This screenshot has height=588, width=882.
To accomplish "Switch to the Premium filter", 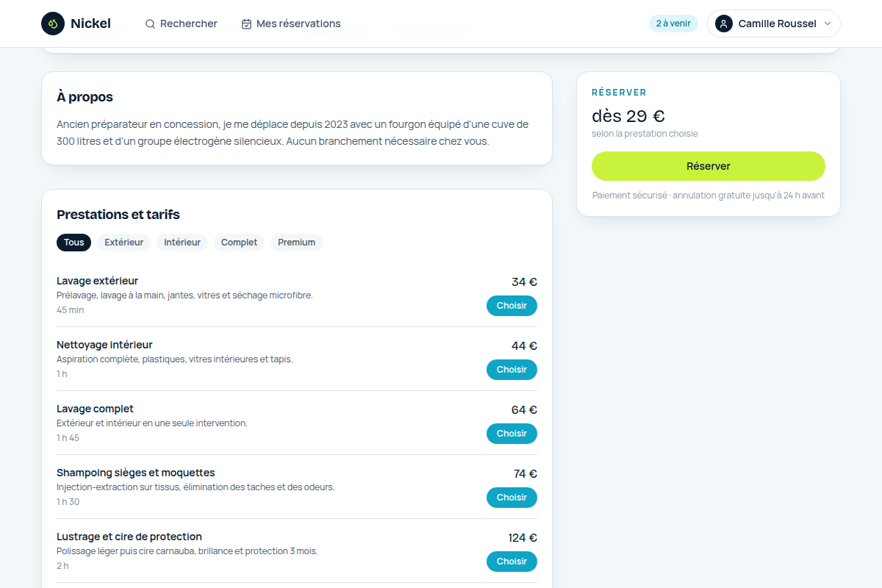I will click(296, 243).
